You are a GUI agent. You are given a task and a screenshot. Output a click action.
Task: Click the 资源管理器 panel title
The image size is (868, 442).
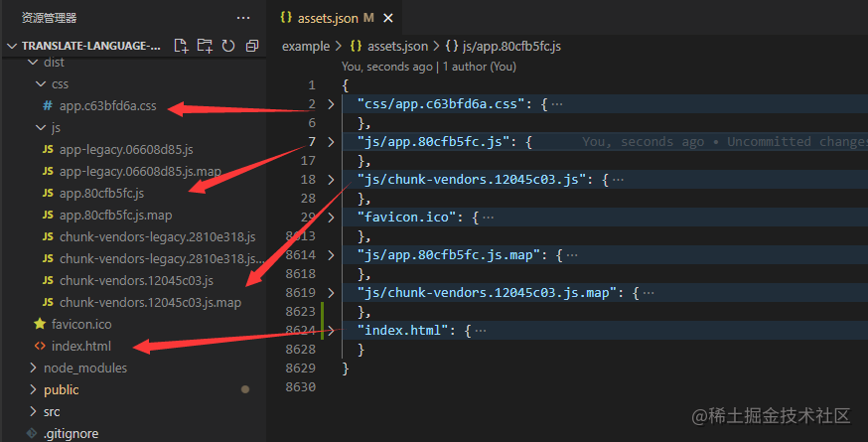tap(49, 18)
